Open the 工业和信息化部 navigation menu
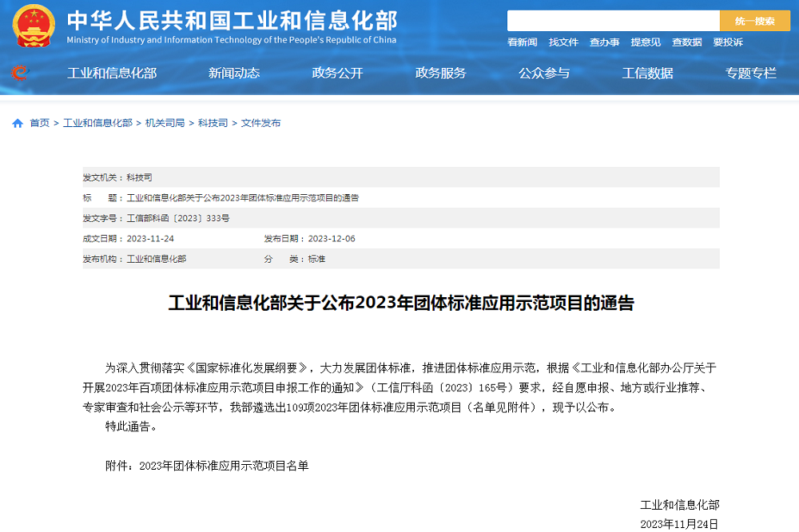The image size is (799, 532). click(112, 73)
